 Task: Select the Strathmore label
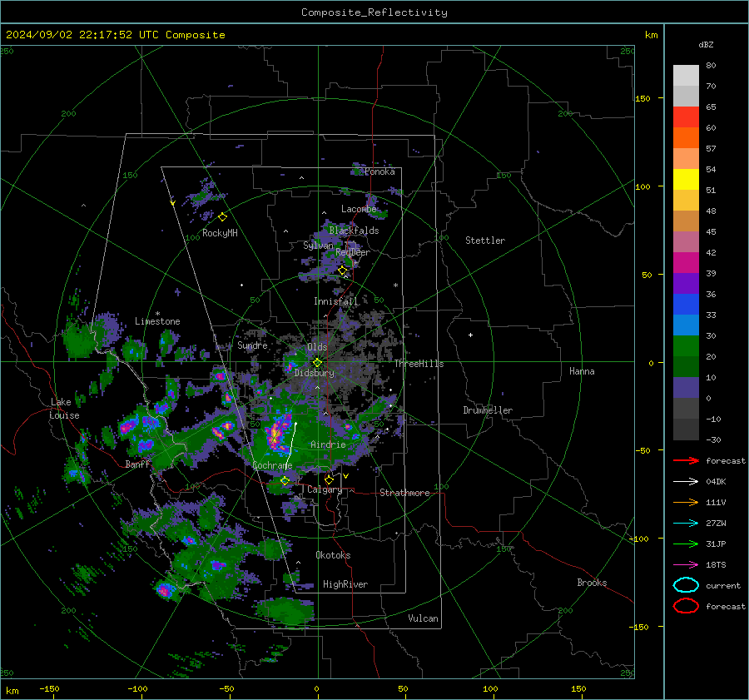point(404,493)
